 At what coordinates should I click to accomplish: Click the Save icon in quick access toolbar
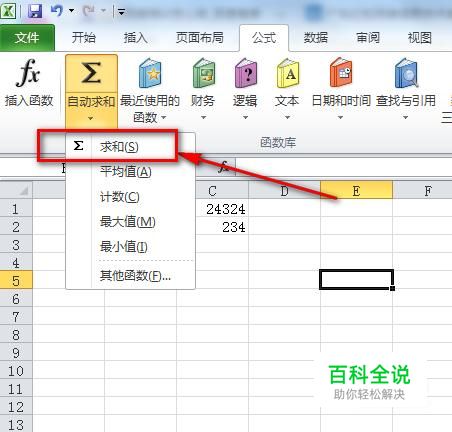[35, 12]
